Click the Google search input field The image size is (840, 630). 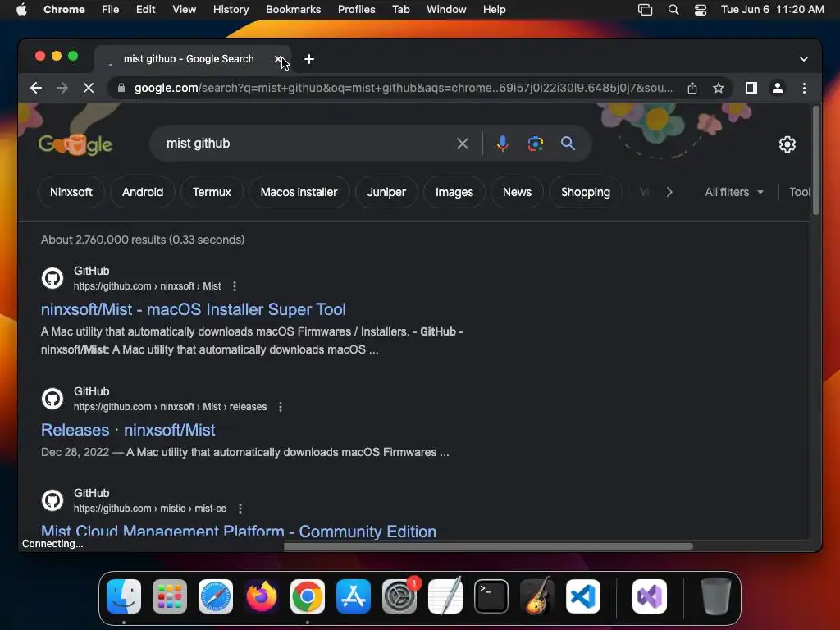coord(309,144)
